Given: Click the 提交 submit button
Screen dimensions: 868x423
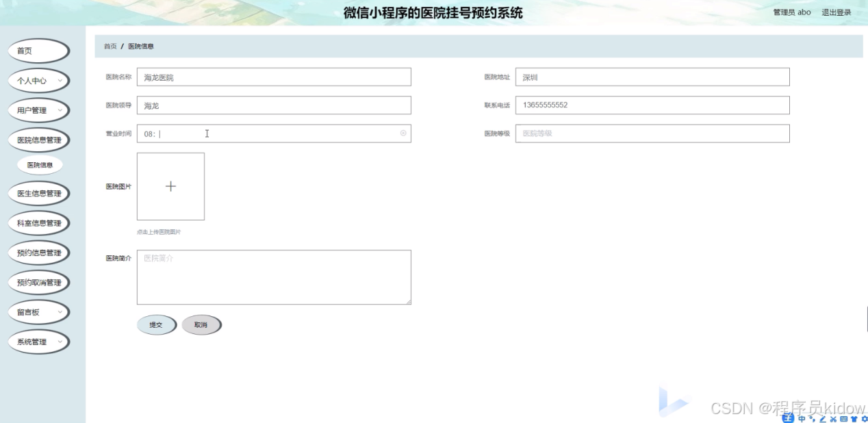Looking at the screenshot, I should pos(157,325).
